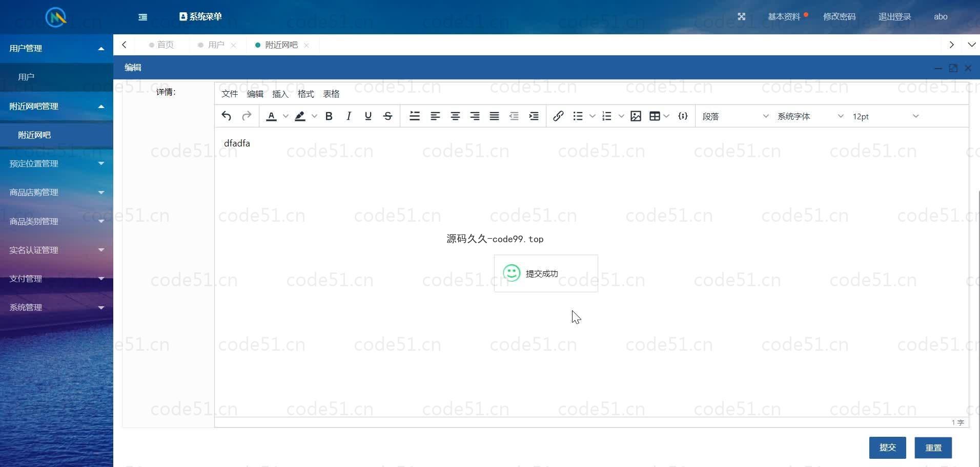The height and width of the screenshot is (467, 980).
Task: Switch to the 用户 tab
Action: tap(216, 45)
